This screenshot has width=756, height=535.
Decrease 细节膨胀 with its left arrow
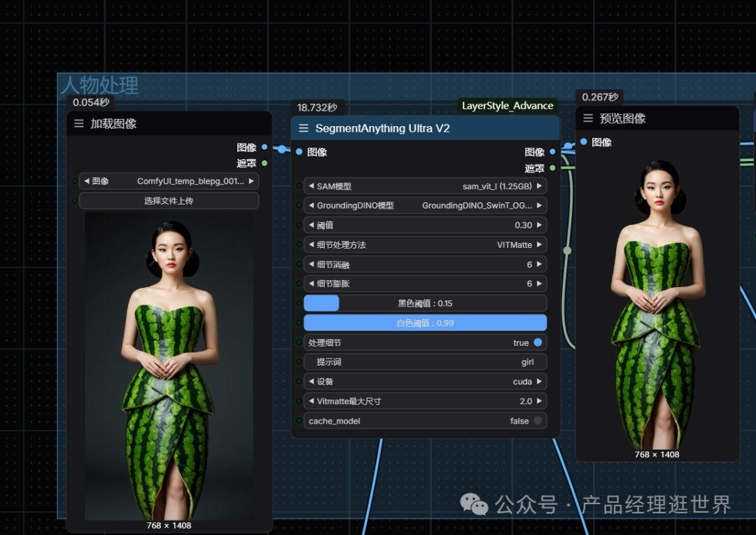[311, 284]
